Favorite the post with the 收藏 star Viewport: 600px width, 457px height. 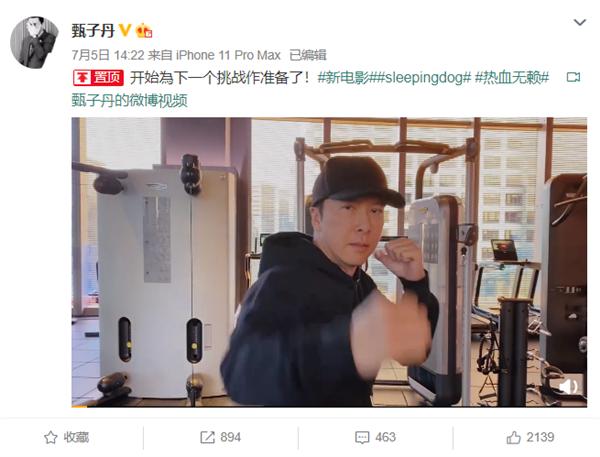[66, 437]
